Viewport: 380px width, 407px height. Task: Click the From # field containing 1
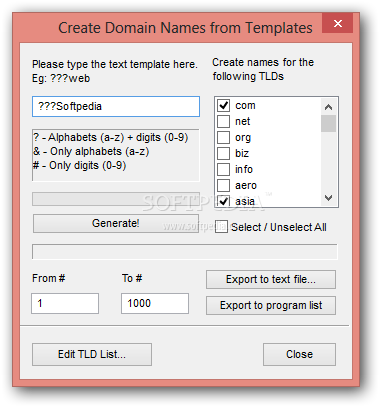(x=65, y=303)
